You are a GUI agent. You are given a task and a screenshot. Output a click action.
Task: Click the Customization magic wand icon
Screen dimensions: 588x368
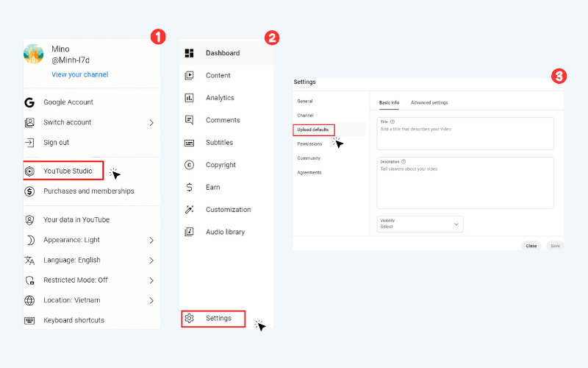[x=190, y=210]
